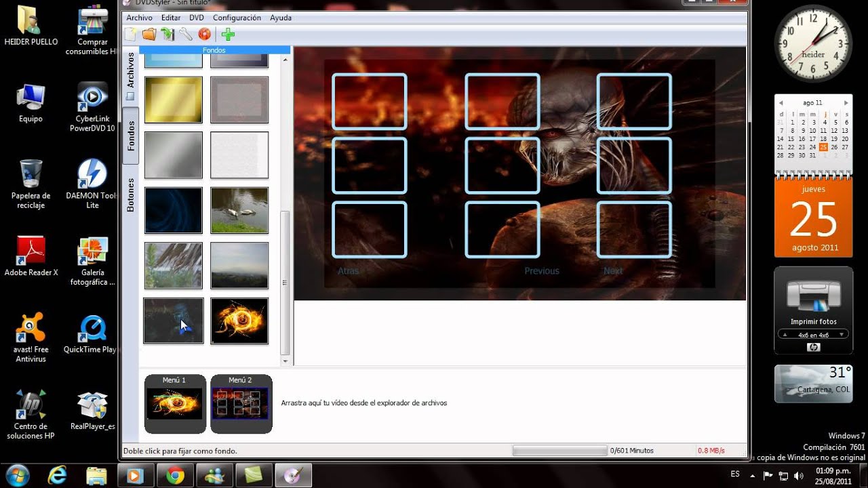Open Comprar consumibles HP shortcut

click(x=93, y=30)
